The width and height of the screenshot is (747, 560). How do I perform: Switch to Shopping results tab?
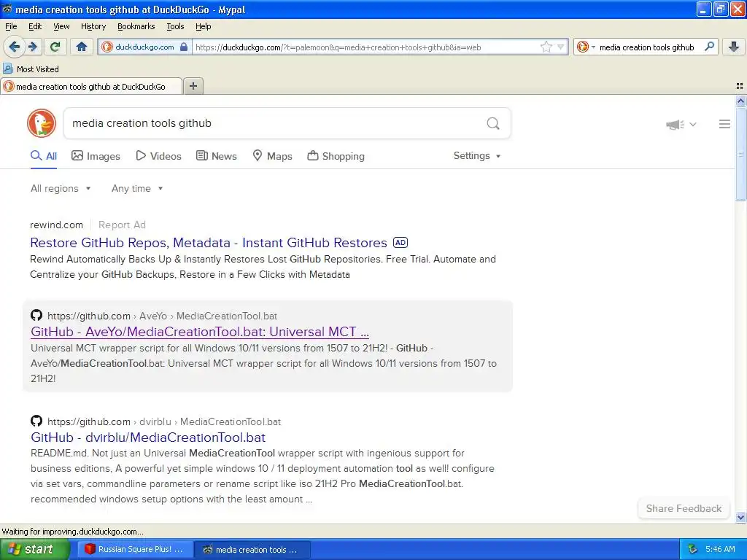336,156
